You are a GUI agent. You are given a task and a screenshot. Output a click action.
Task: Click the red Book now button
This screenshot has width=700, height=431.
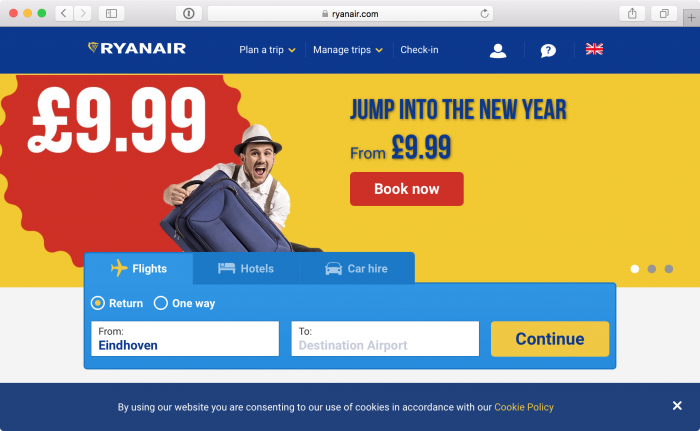tap(407, 189)
